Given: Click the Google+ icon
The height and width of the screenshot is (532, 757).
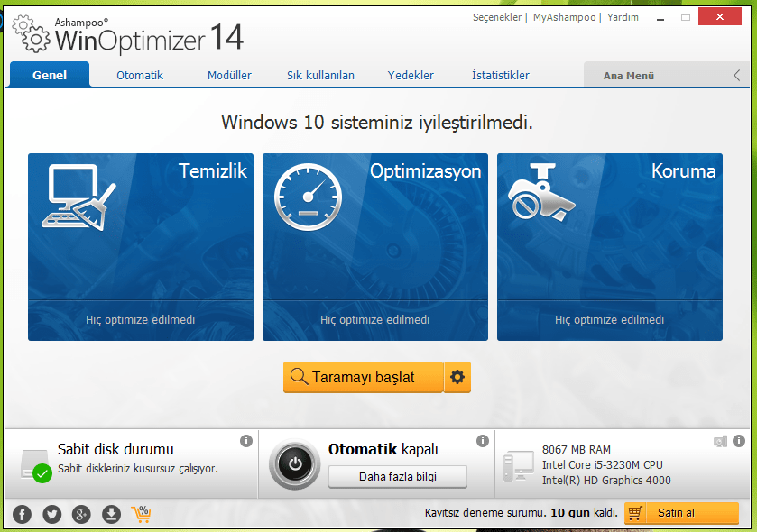Looking at the screenshot, I should 81,514.
